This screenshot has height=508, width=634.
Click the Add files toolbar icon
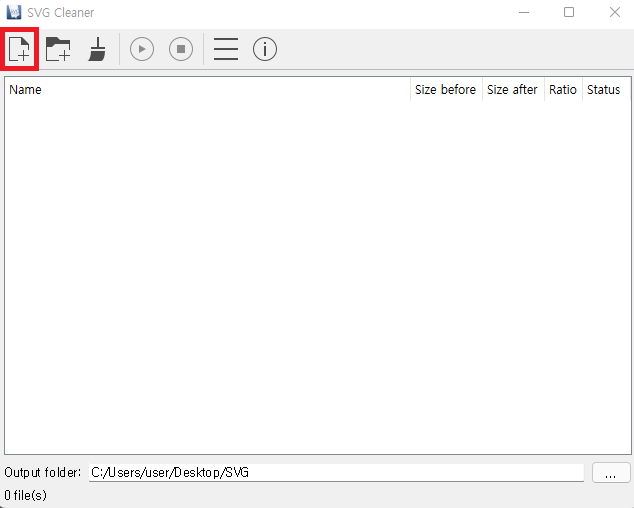(19, 49)
